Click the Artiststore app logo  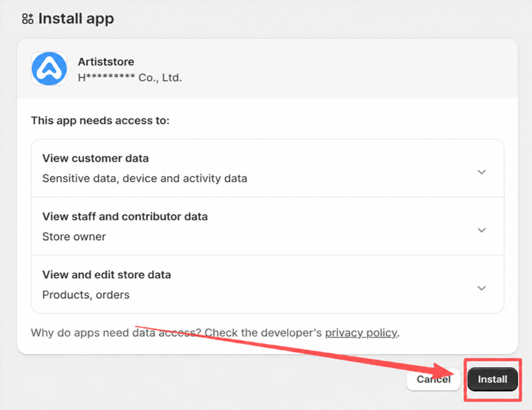pos(49,69)
